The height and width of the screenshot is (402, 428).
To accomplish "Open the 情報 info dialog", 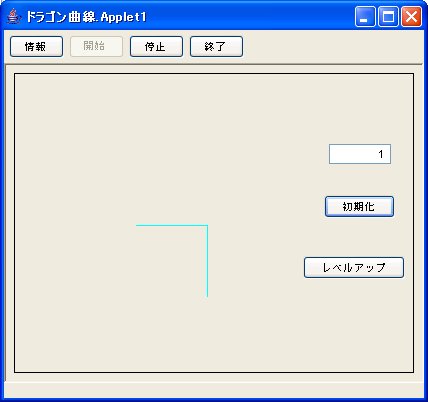I will (x=36, y=47).
